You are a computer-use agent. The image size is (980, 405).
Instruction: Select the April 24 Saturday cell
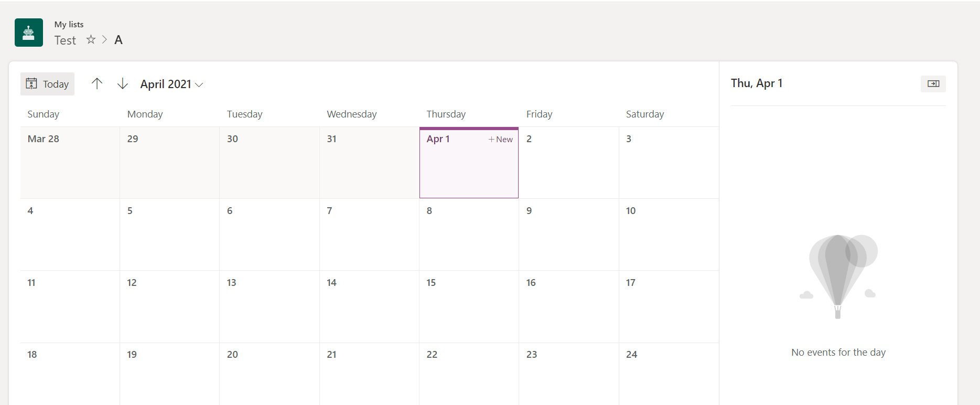(669, 374)
